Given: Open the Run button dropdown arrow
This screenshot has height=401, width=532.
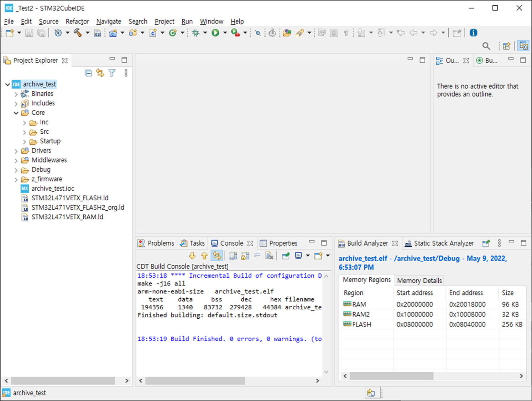Looking at the screenshot, I should (x=225, y=33).
